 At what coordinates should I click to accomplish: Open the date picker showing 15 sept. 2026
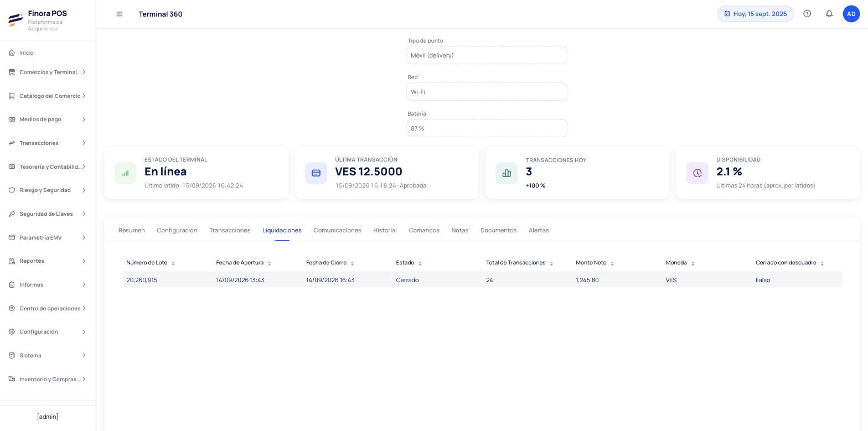(756, 14)
